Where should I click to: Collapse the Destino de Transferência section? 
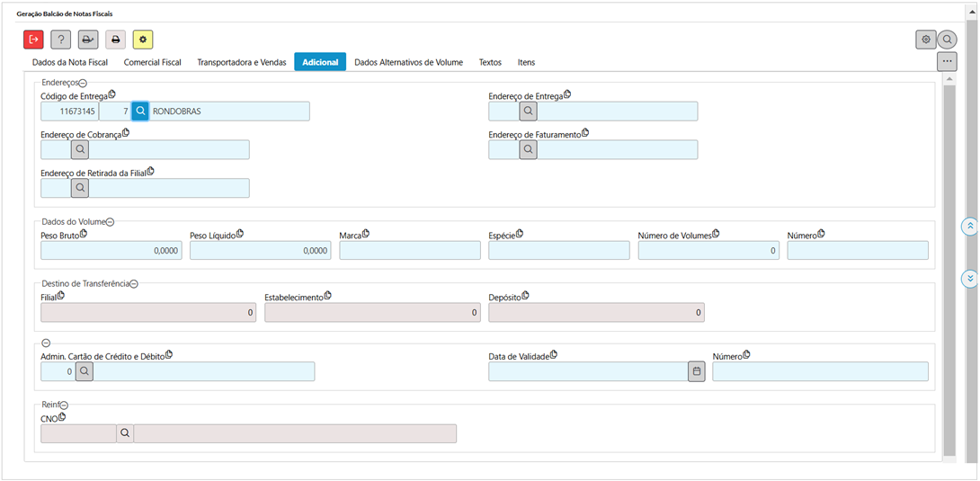tap(134, 284)
